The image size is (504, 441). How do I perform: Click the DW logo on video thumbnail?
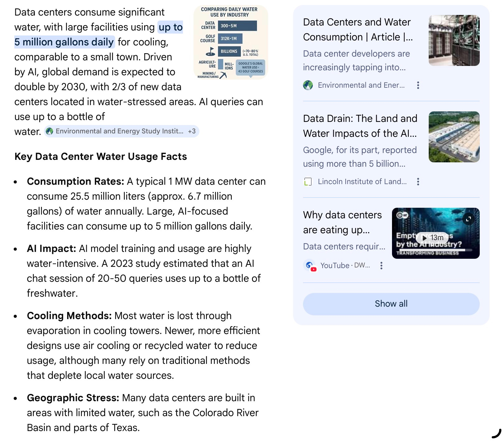(x=402, y=215)
